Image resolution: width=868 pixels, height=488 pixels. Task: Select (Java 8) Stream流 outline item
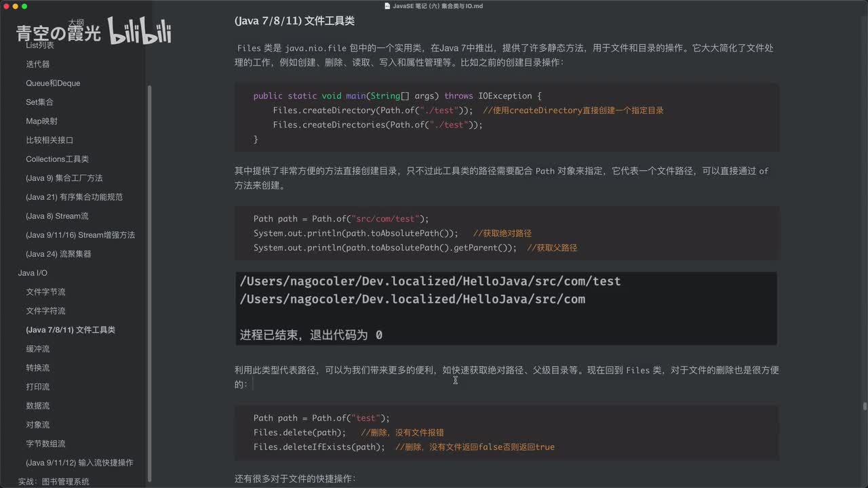[57, 216]
